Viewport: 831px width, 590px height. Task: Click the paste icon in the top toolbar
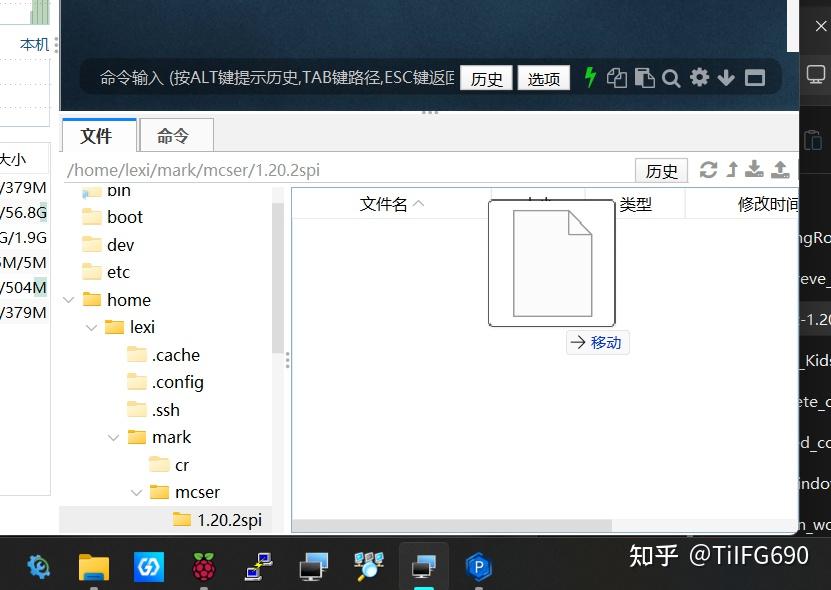click(x=645, y=77)
